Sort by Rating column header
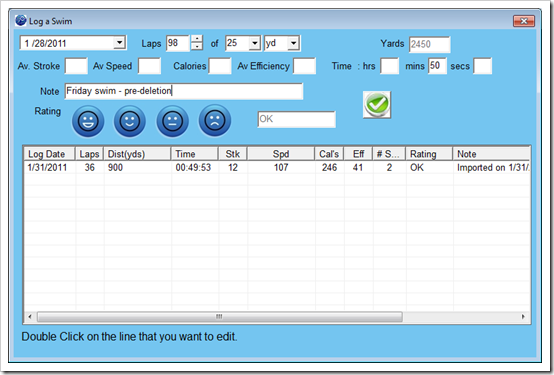 tap(429, 154)
